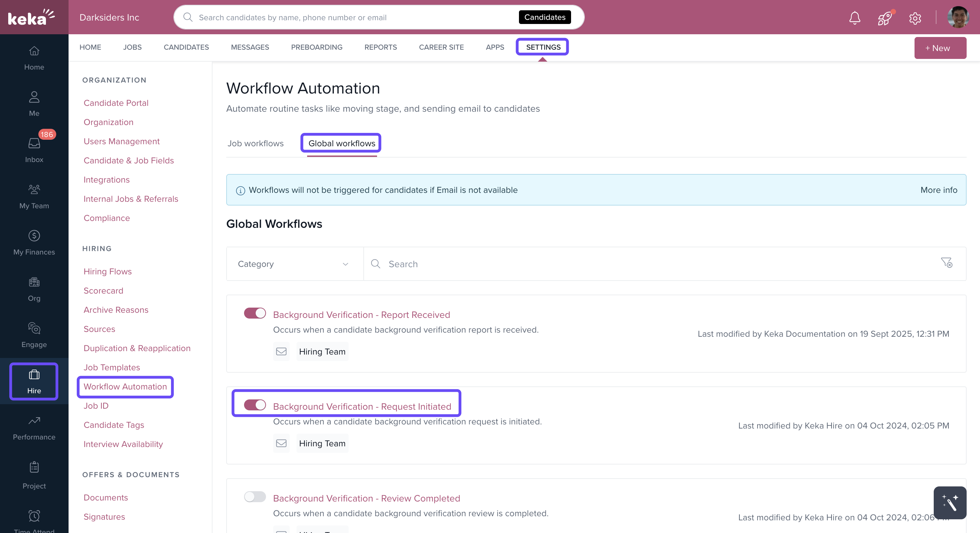Switch to the Job workflows tab
This screenshot has height=533, width=980.
(x=255, y=143)
